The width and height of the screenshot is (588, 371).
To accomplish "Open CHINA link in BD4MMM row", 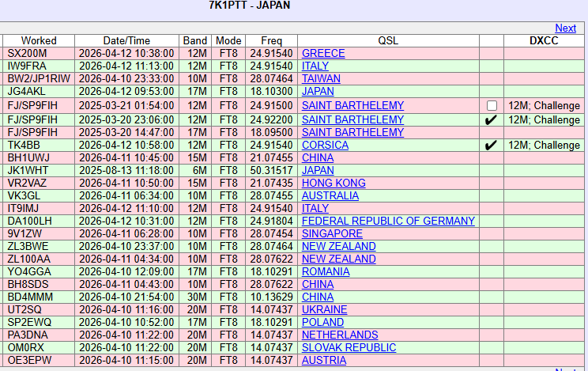I will 318,297.
